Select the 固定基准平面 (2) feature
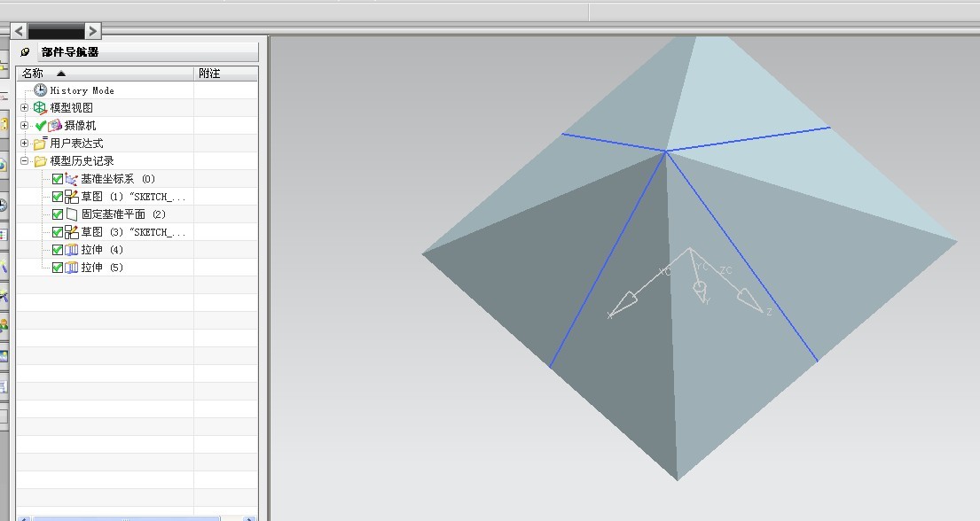 click(x=123, y=214)
